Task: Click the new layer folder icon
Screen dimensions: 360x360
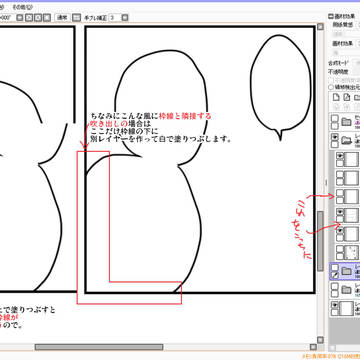Action: coord(357,97)
